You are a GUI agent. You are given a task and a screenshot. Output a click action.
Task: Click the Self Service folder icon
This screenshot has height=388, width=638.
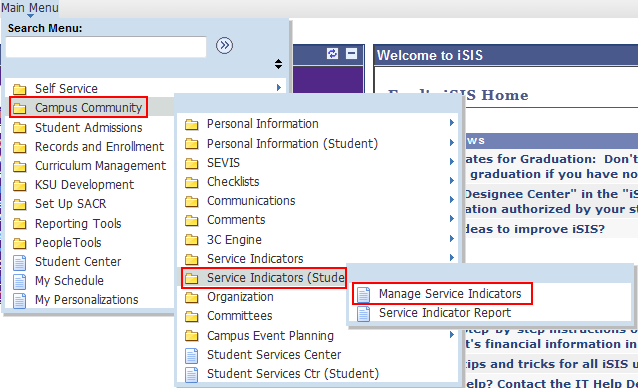(x=20, y=89)
